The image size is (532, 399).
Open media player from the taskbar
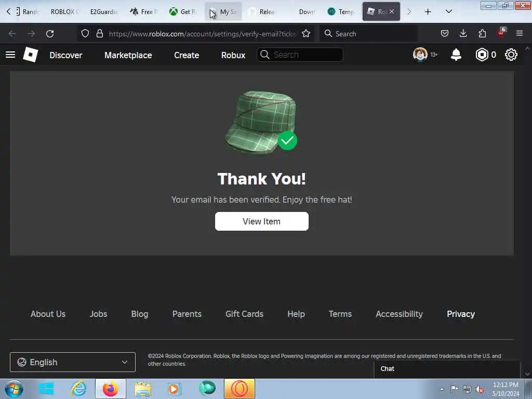point(175,389)
